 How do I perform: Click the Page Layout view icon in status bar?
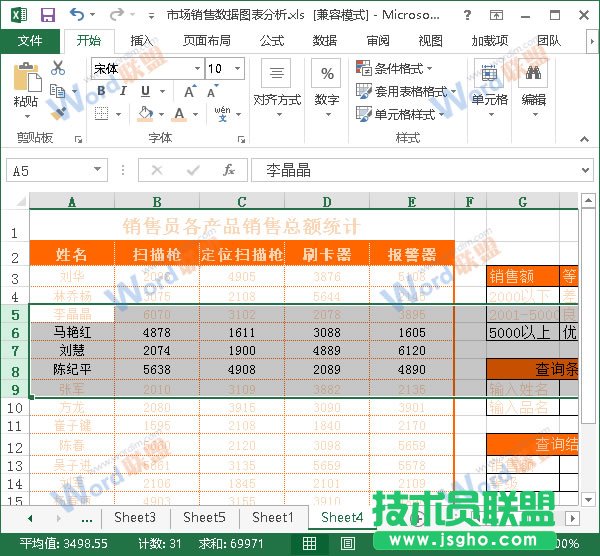tap(347, 543)
